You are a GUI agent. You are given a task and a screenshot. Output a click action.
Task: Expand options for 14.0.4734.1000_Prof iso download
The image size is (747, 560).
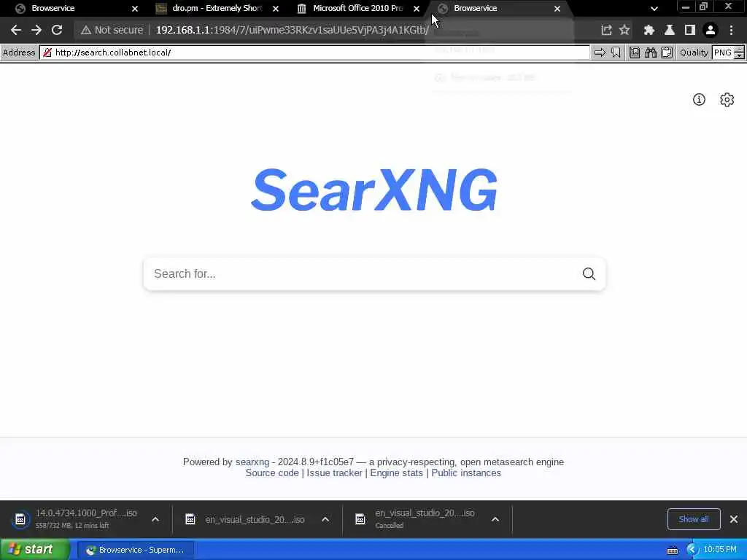tap(155, 519)
